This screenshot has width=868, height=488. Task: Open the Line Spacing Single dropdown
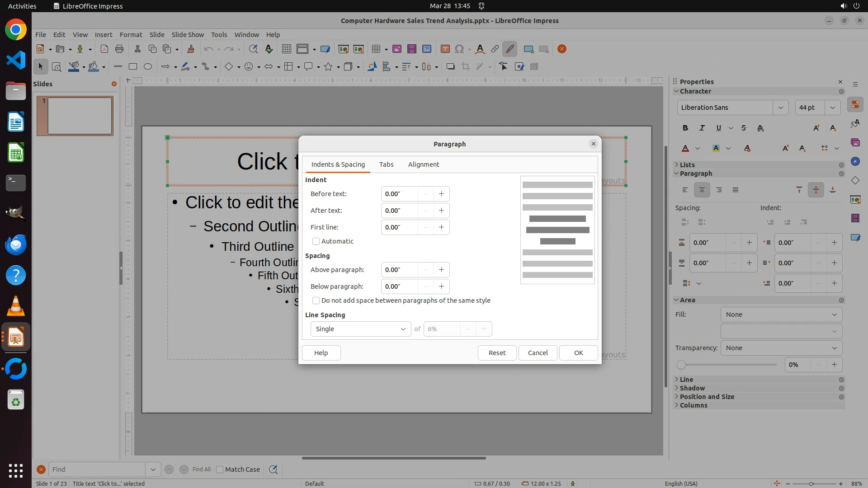[360, 329]
